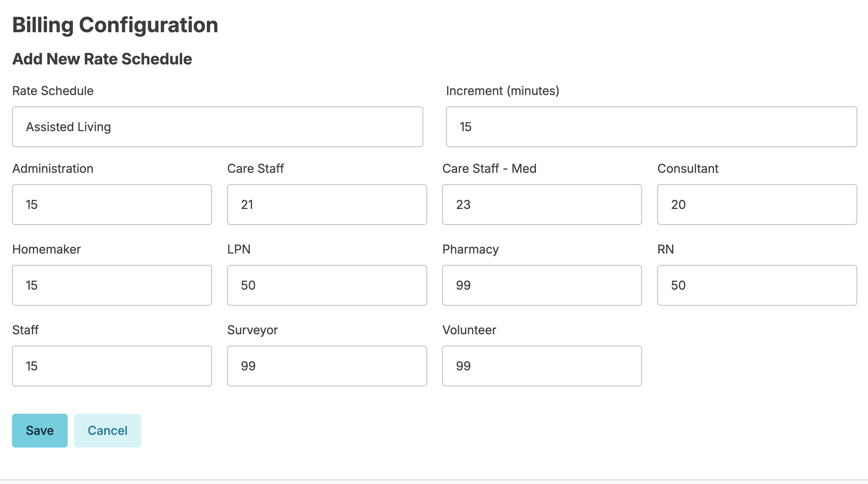Focus the Homemaker rate field
Screen dimensions: 868x484
(x=112, y=285)
